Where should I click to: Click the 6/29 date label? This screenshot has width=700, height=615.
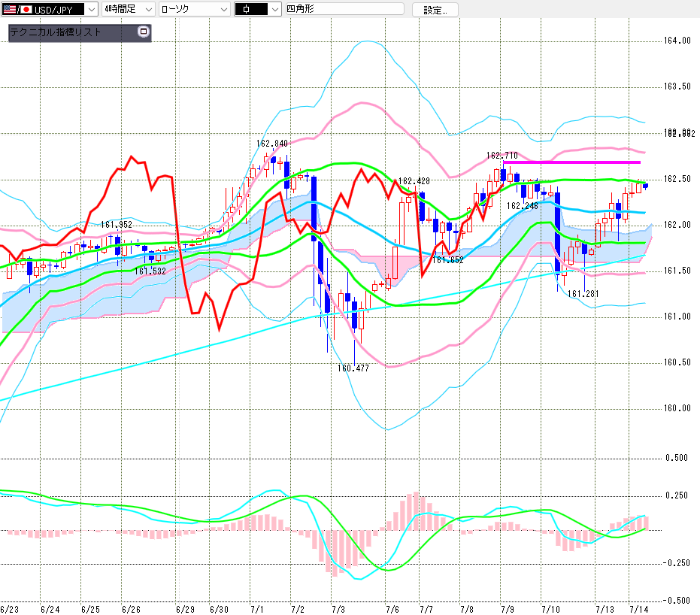[x=185, y=609]
